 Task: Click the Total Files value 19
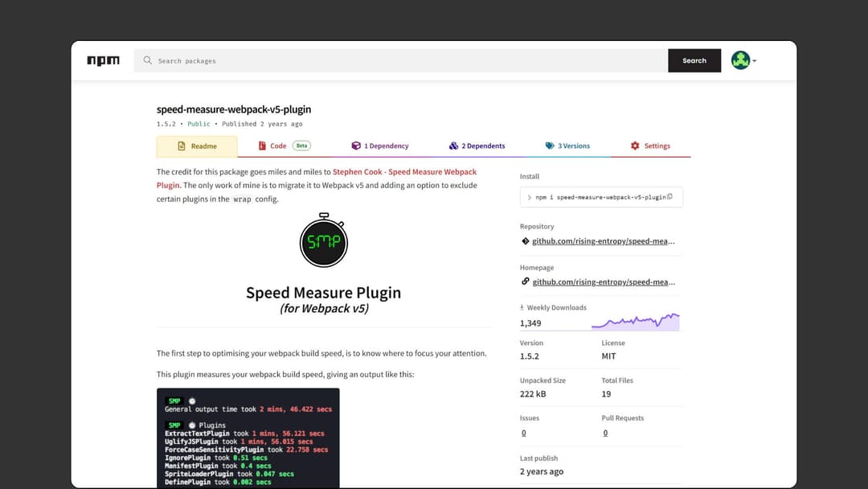click(606, 394)
